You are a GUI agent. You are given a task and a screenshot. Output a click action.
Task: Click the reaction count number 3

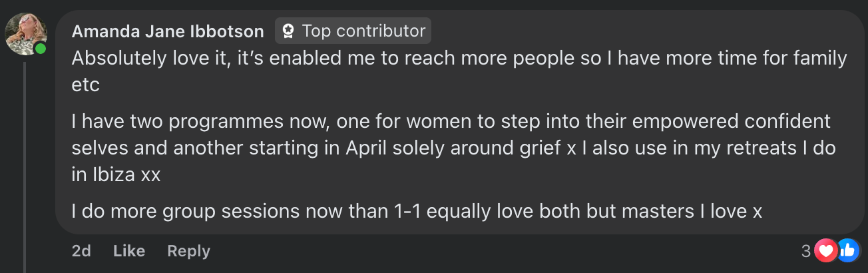pyautogui.click(x=805, y=251)
